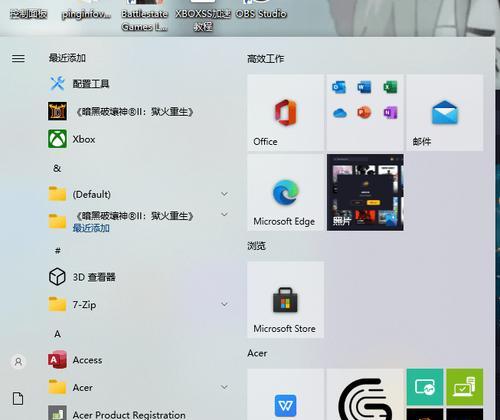Open the Office tile
The width and height of the screenshot is (500, 420).
pyautogui.click(x=286, y=113)
